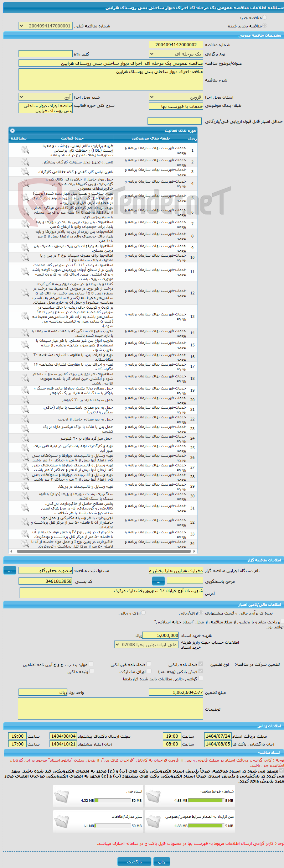This screenshot has height=868, width=284.
Task: Click the شرایط و ضوابط مناقصه size bar
Action: click(205, 800)
